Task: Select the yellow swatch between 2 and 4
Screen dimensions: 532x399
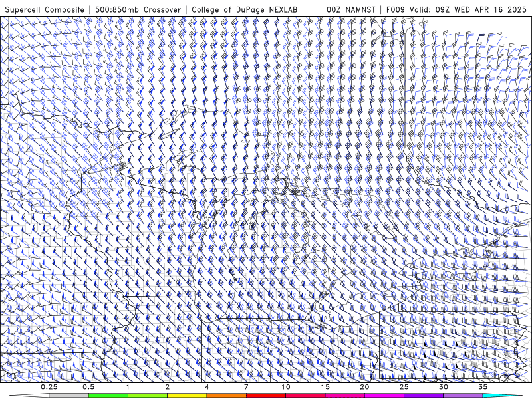Action: 187,396
